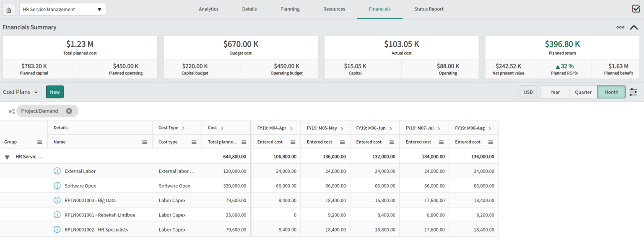Remove the Project/Demand filter chip

69,111
